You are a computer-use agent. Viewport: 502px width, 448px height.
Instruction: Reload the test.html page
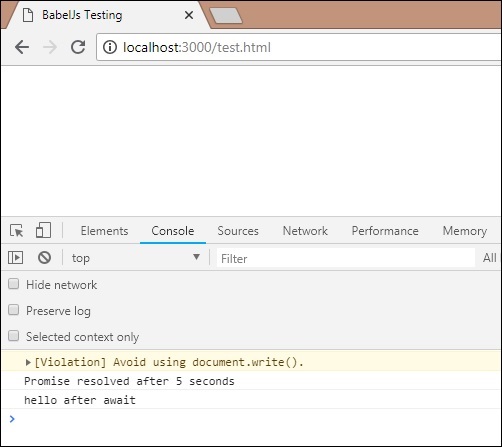pyautogui.click(x=78, y=47)
